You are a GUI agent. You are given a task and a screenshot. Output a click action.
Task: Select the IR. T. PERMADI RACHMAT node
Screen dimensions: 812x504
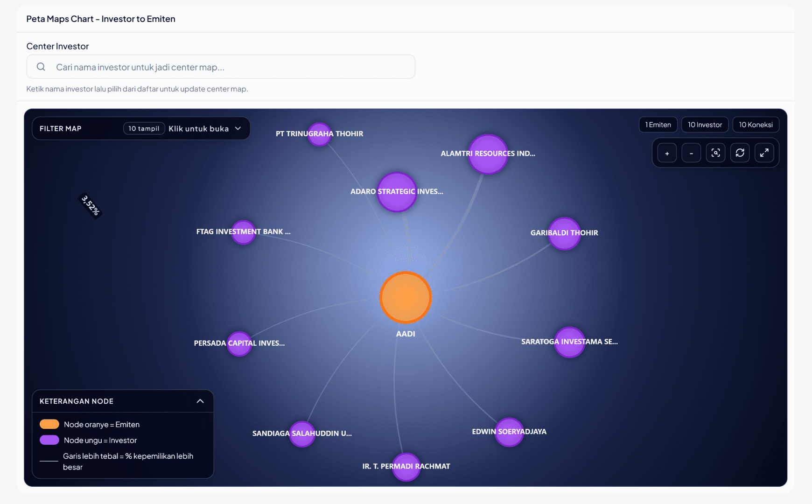pos(406,467)
